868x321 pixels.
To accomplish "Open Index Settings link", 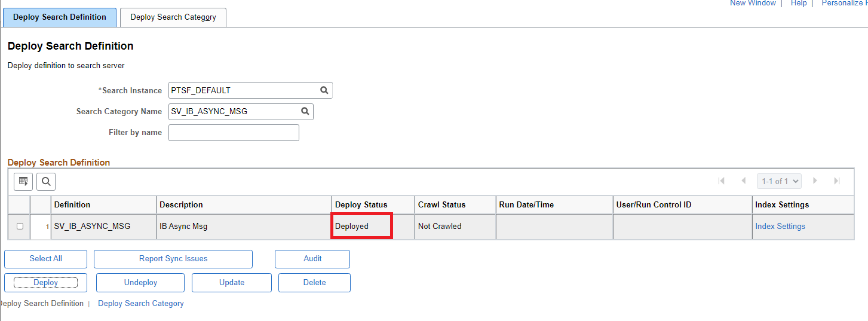I will (x=780, y=227).
